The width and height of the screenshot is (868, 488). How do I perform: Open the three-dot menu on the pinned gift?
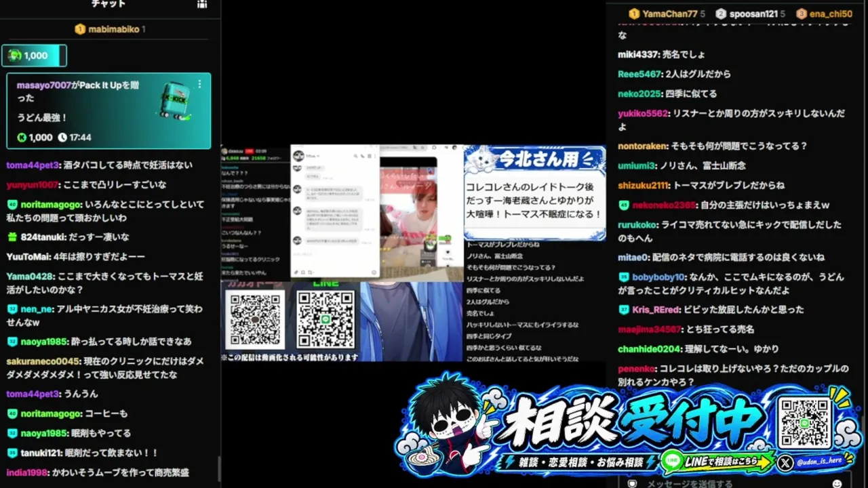click(199, 84)
